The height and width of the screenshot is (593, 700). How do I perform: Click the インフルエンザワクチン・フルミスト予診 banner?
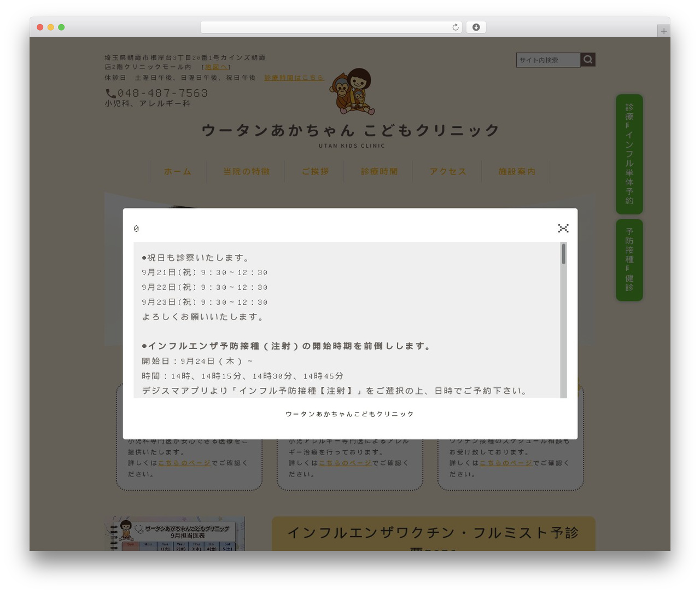click(433, 534)
